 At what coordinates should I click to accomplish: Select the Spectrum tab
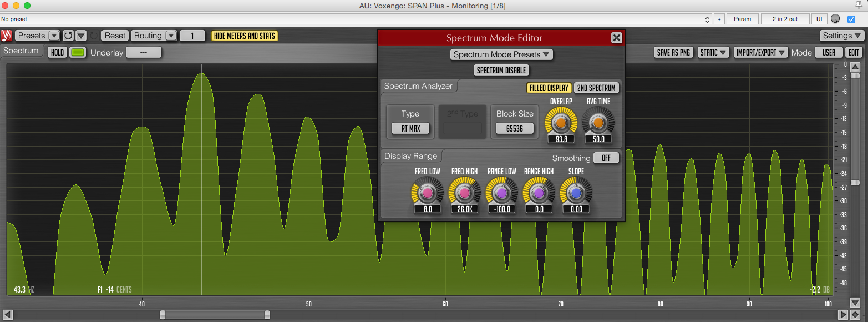(21, 51)
